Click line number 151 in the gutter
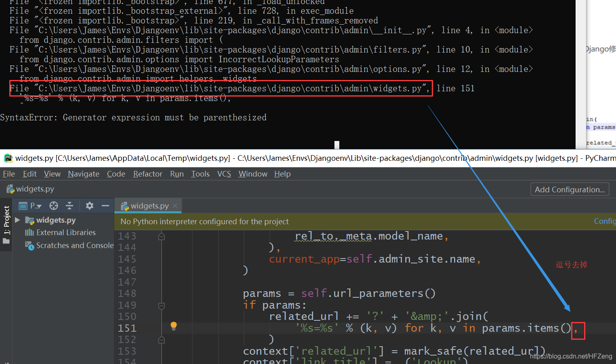Screen dimensions: 616x364 (x=127, y=328)
